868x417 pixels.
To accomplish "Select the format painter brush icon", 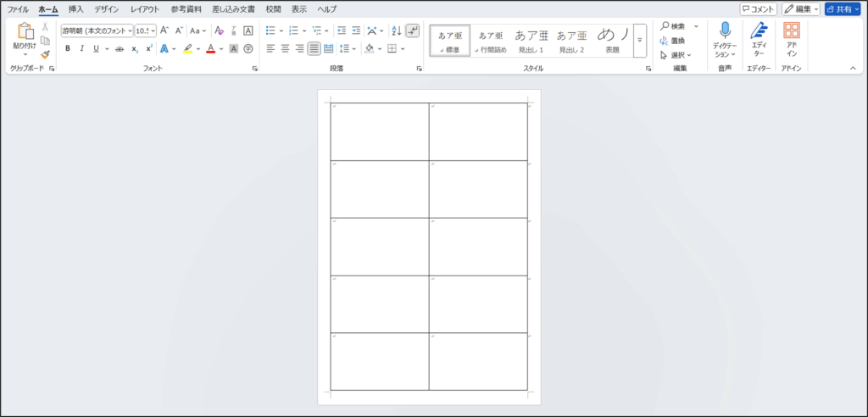I will pyautogui.click(x=46, y=53).
